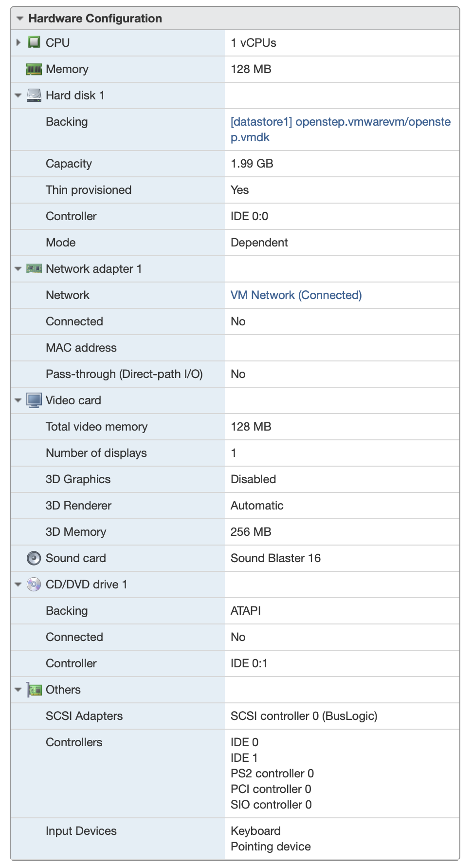Expand the CPU details row
The width and height of the screenshot is (472, 868).
pyautogui.click(x=18, y=43)
